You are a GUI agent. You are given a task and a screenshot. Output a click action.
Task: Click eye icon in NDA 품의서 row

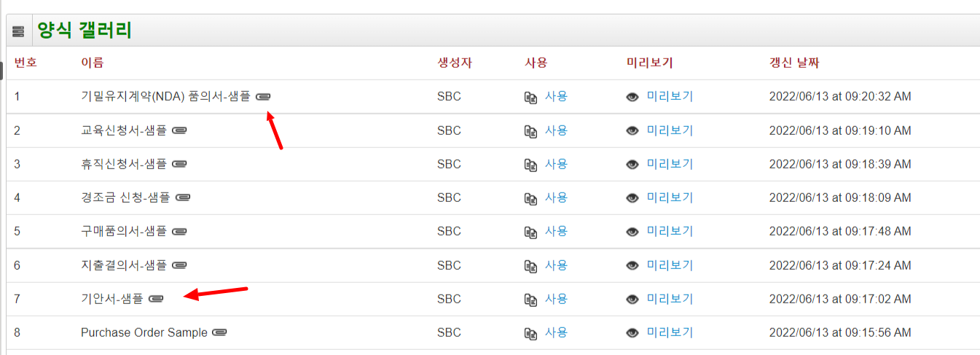[x=632, y=97]
